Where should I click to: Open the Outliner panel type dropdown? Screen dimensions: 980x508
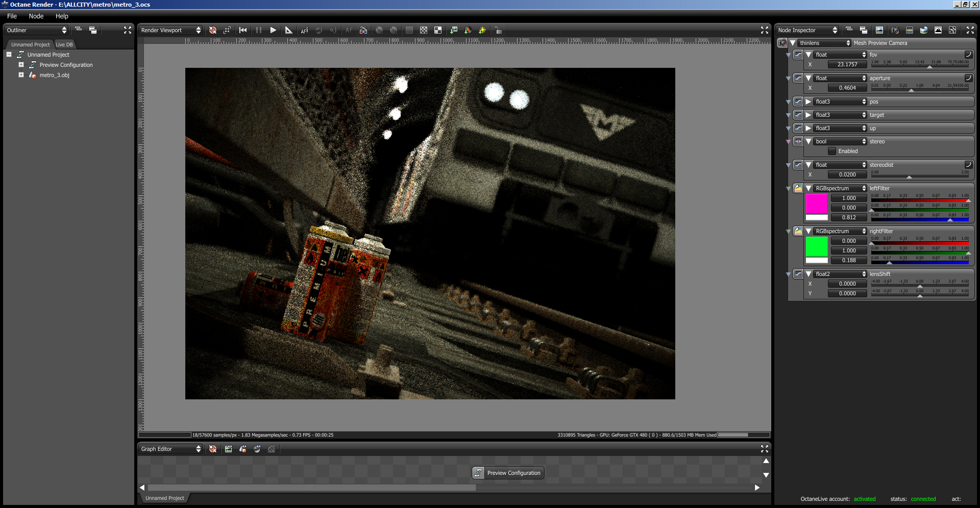point(36,30)
